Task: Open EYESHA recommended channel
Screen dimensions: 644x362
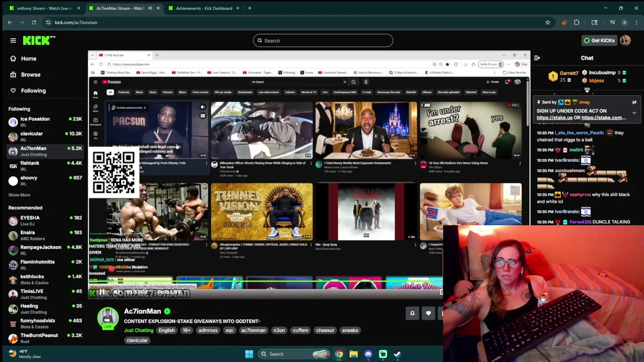Action: [x=45, y=221]
